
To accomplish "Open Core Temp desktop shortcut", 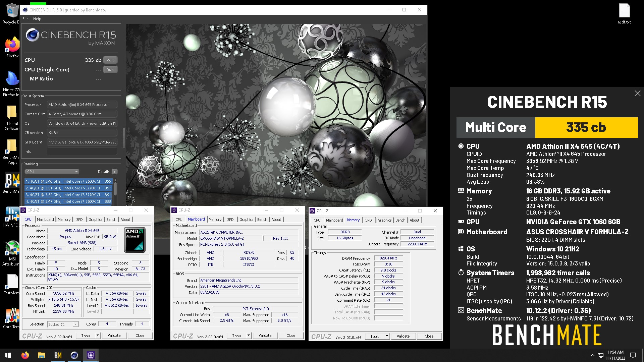I will click(12, 318).
